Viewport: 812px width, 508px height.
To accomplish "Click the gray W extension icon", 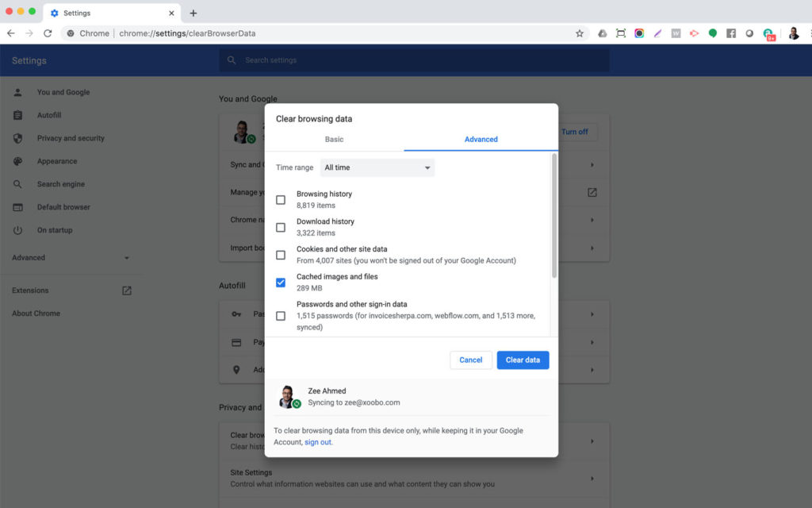I will tap(676, 33).
